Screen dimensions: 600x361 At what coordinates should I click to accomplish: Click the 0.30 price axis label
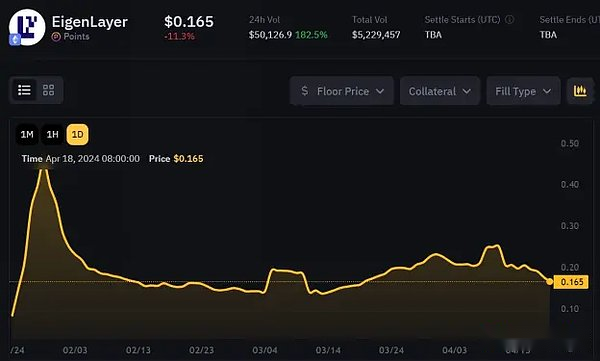tap(570, 226)
